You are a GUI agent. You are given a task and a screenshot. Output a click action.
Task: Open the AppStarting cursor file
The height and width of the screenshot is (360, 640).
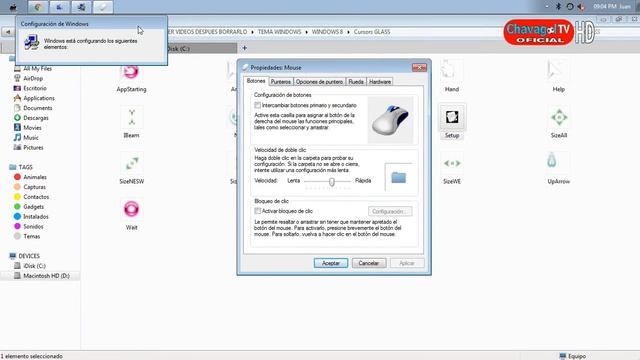tap(131, 78)
